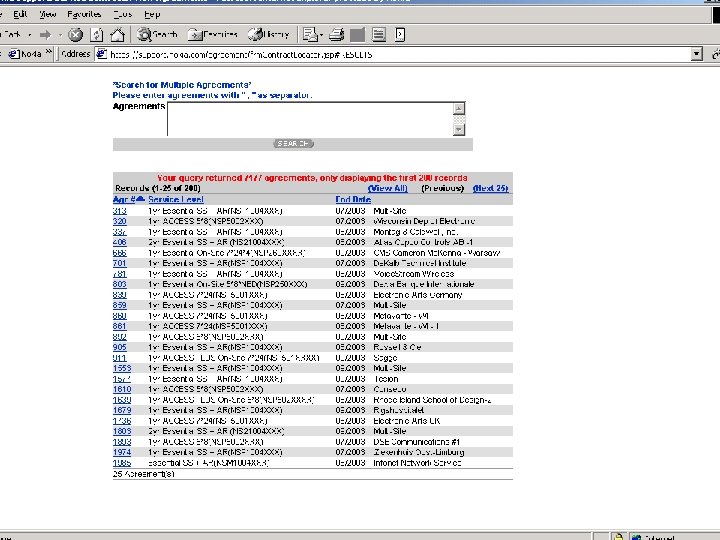Open the Favorites pane from the toolbar
This screenshot has width=720, height=540.
tap(213, 34)
